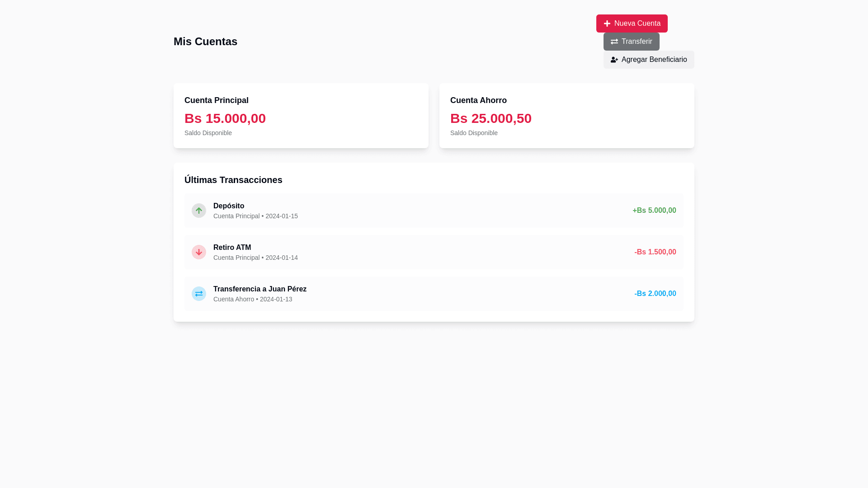
Task: Click the Últimas Transacciones heading
Action: pyautogui.click(x=233, y=180)
